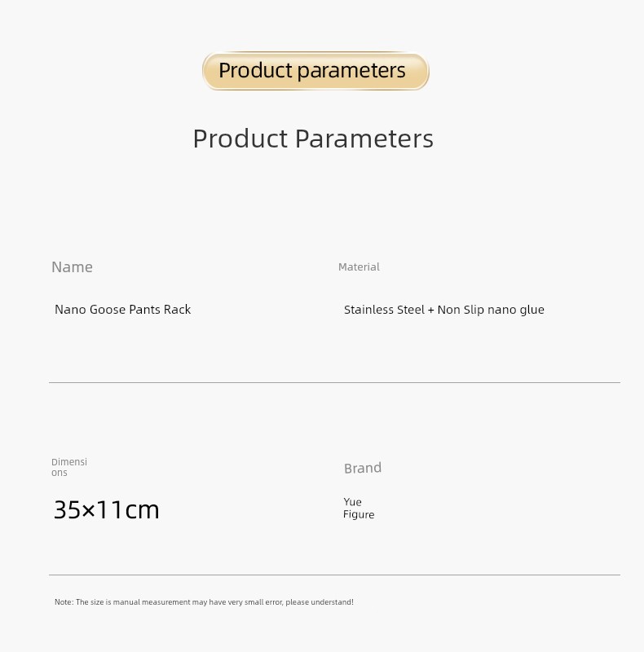
Task: Select the Non Slip nano glue text
Action: pyautogui.click(x=491, y=310)
